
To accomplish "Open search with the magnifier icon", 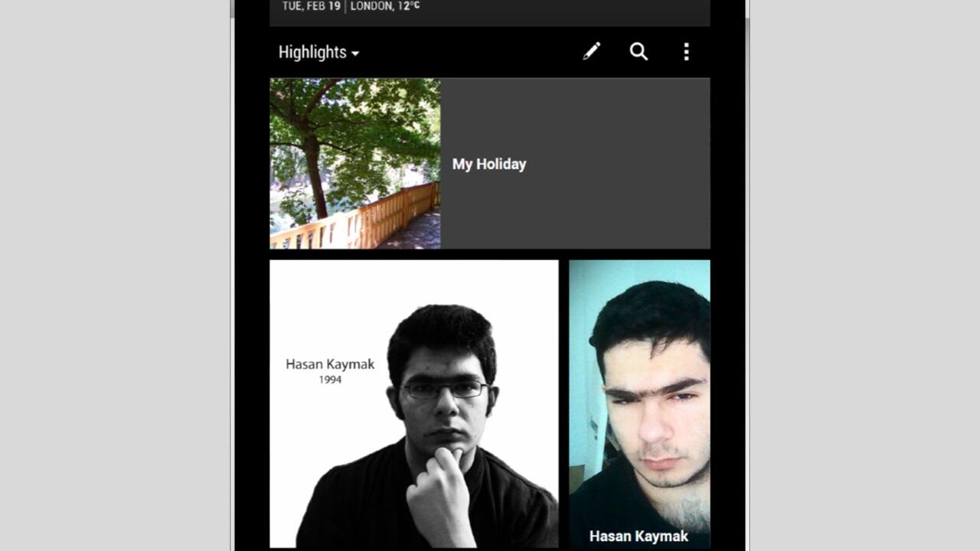I will coord(639,51).
